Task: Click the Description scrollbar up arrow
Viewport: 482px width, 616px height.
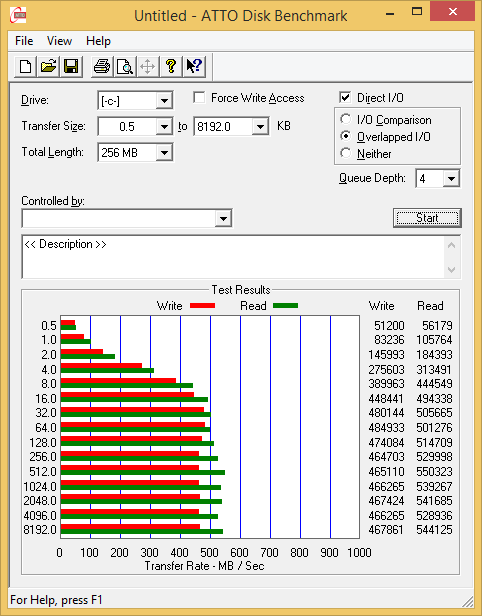Action: coord(452,246)
